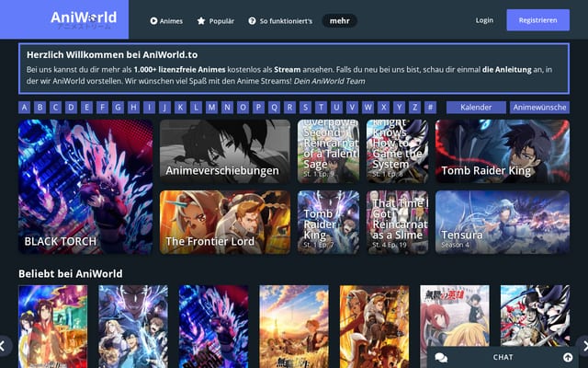Open the Black Torch poster in popular row

click(213, 327)
